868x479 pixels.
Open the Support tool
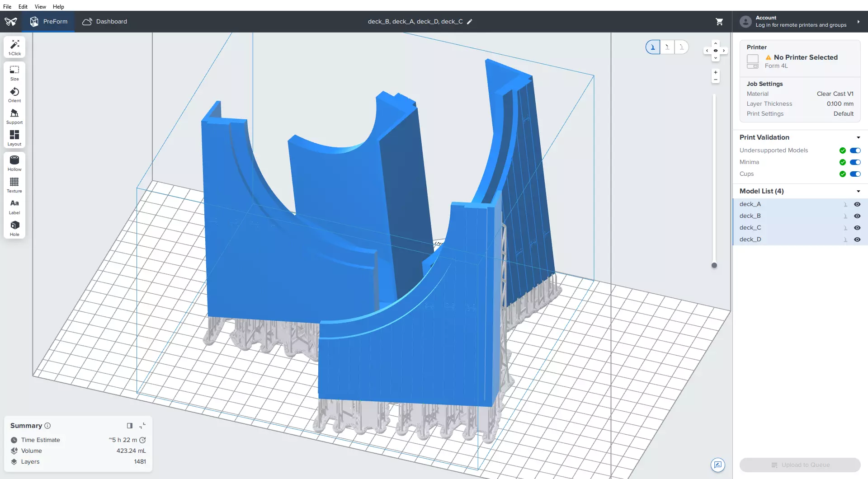point(14,116)
